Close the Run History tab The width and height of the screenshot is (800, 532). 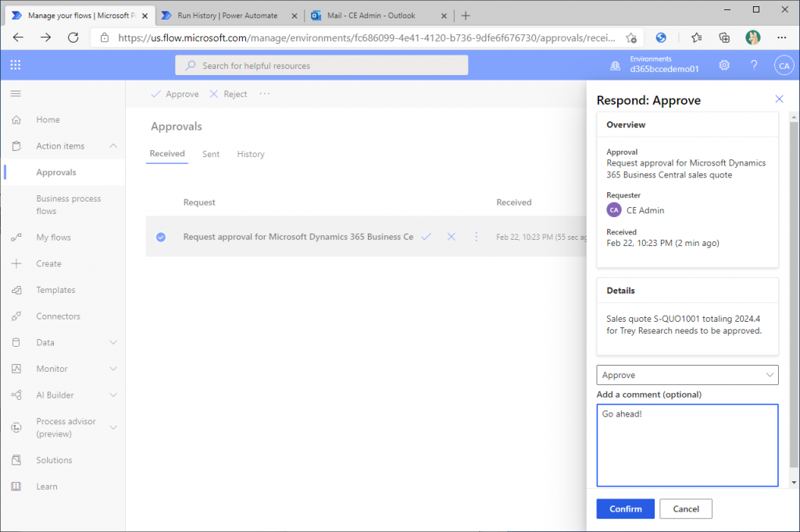[x=295, y=16]
